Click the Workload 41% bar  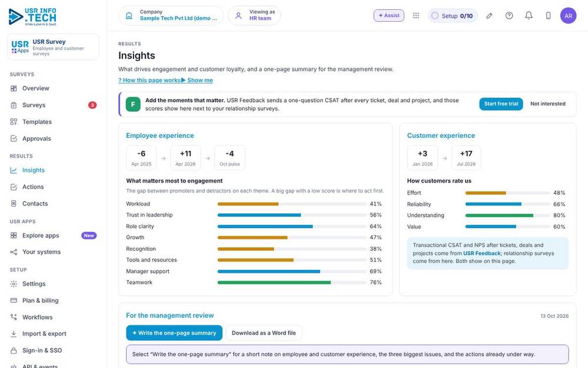tap(292, 204)
